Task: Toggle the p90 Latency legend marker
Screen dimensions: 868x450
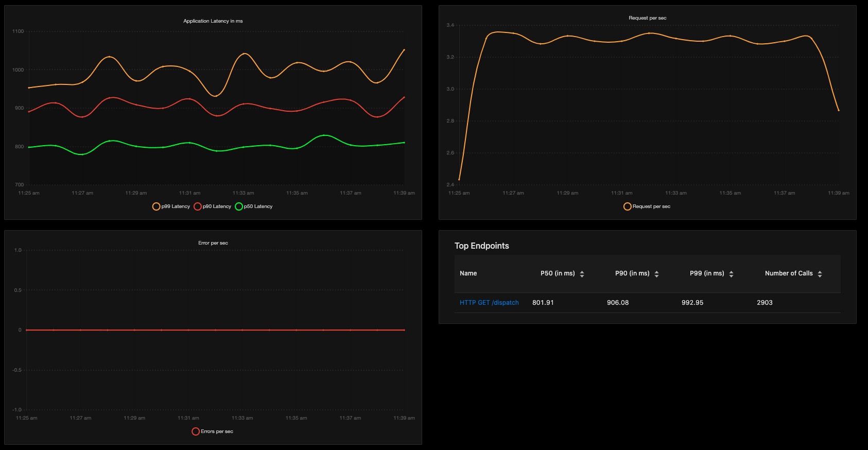Action: click(197, 206)
